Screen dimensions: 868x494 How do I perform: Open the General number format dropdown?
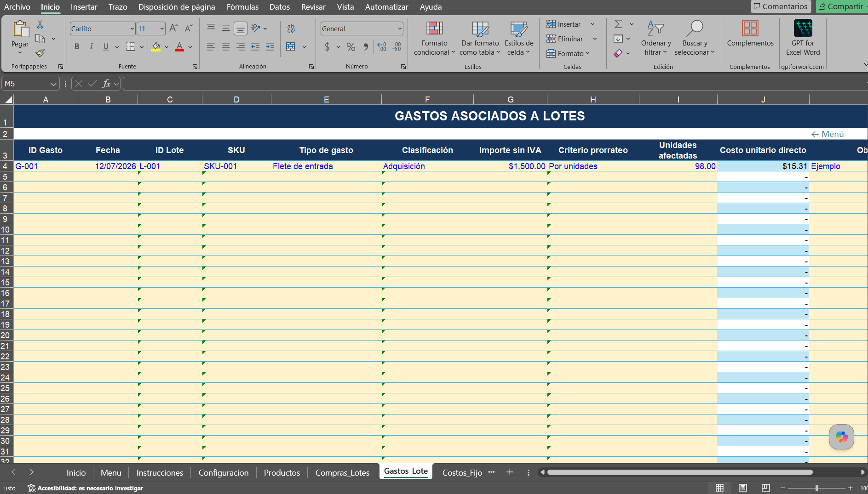point(399,28)
